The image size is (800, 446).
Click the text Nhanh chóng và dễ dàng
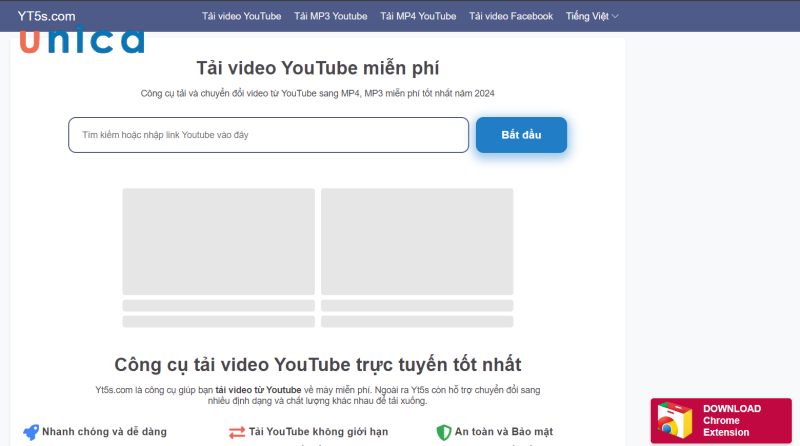[x=104, y=432]
